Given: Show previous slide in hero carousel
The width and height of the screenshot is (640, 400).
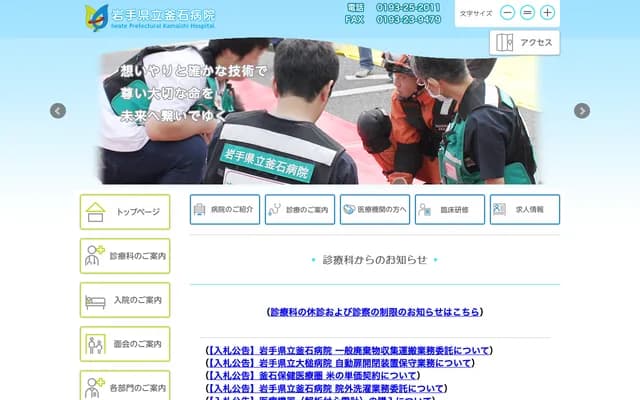Looking at the screenshot, I should pos(58,111).
